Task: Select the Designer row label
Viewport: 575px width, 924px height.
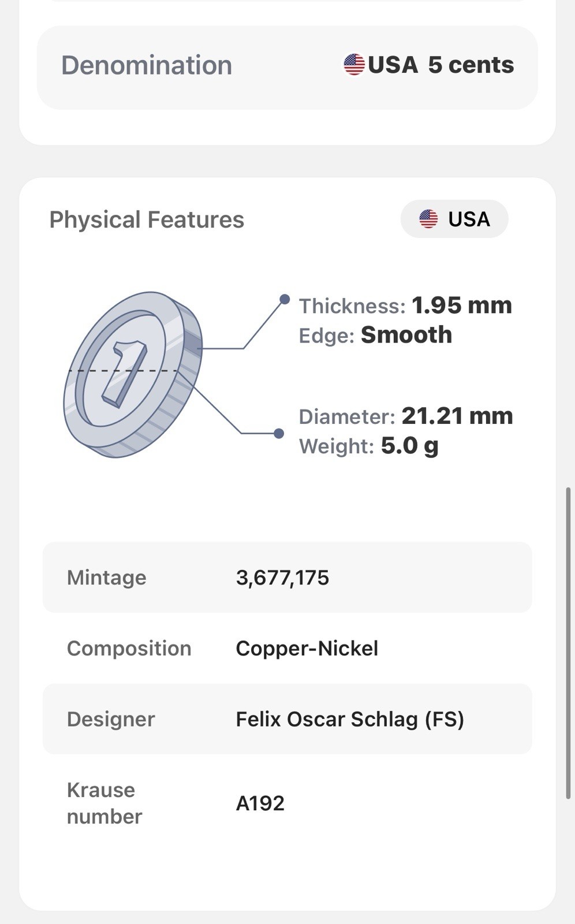Action: coord(111,719)
